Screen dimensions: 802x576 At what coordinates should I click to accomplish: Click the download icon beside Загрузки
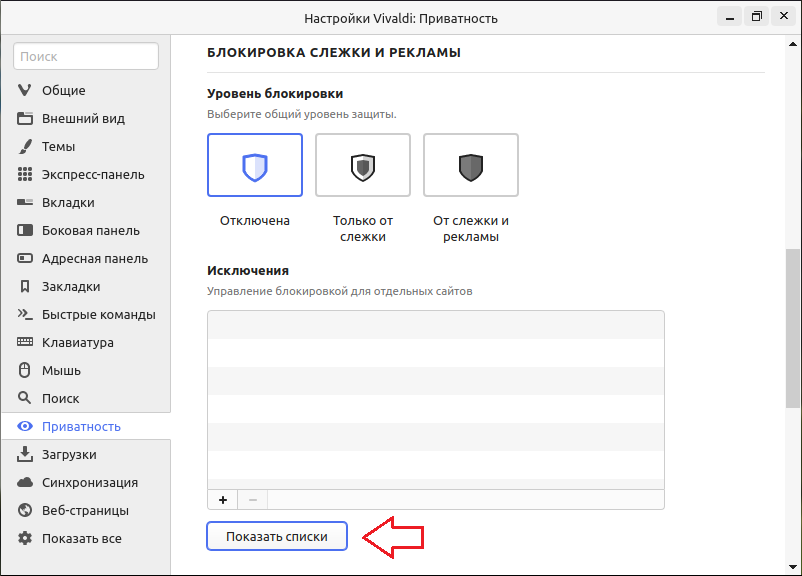pyautogui.click(x=25, y=454)
